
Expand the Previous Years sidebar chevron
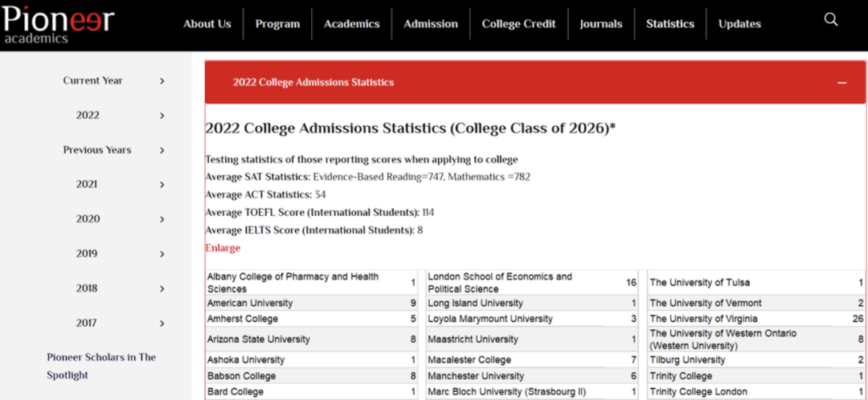tap(162, 150)
